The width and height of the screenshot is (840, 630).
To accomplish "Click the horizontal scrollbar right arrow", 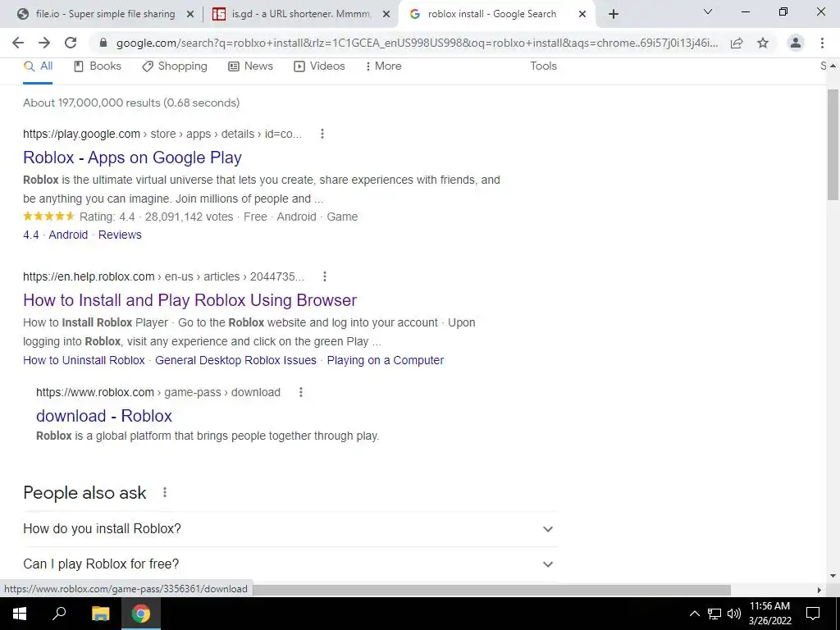I will click(819, 590).
